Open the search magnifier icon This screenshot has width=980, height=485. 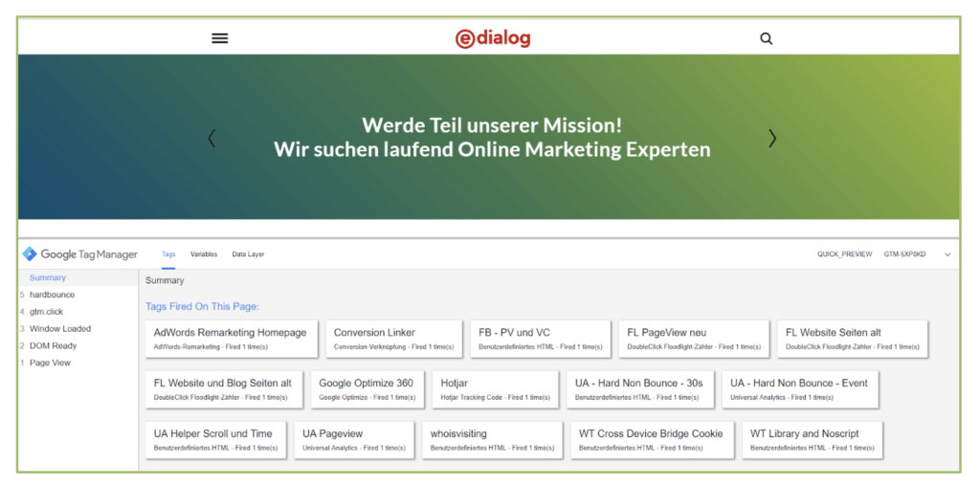click(766, 39)
